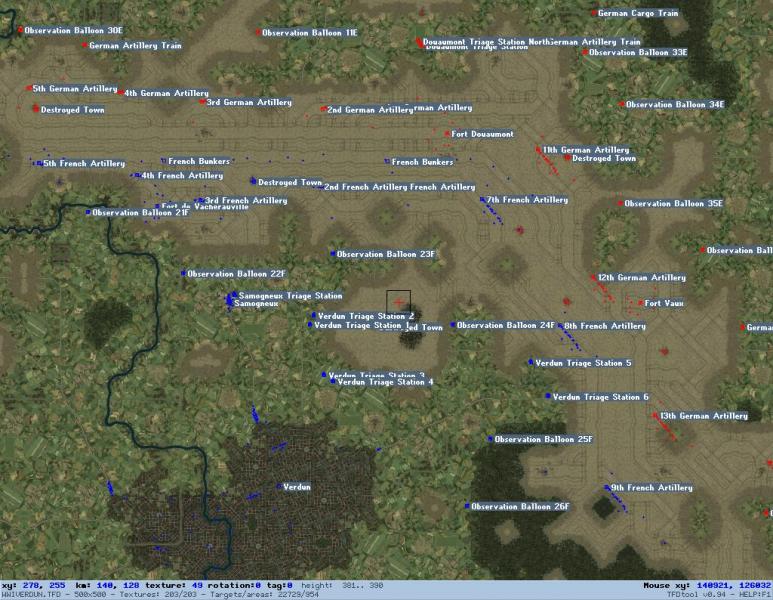The height and width of the screenshot is (600, 773).
Task: Click the red crosshair selection cursor box
Action: [x=398, y=302]
